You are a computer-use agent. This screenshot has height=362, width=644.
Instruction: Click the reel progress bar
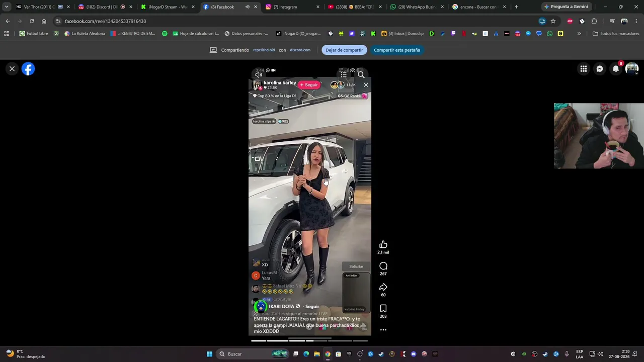[x=309, y=341]
